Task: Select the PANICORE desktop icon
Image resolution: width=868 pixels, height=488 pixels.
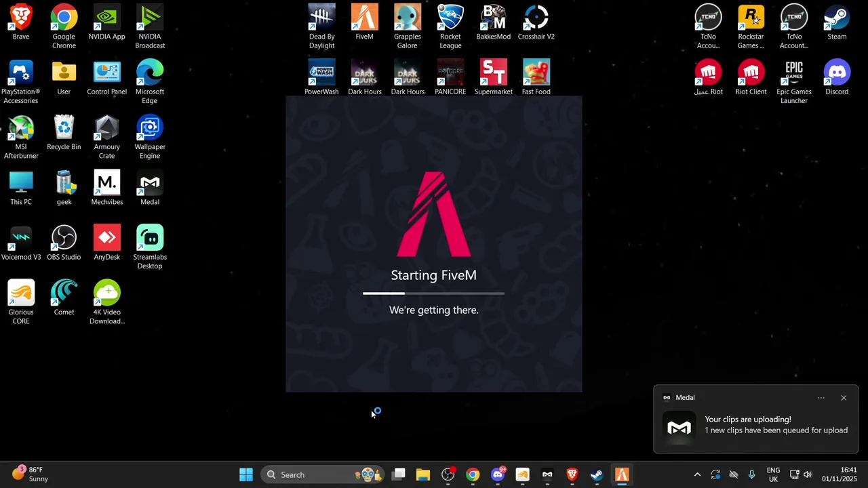Action: (450, 77)
